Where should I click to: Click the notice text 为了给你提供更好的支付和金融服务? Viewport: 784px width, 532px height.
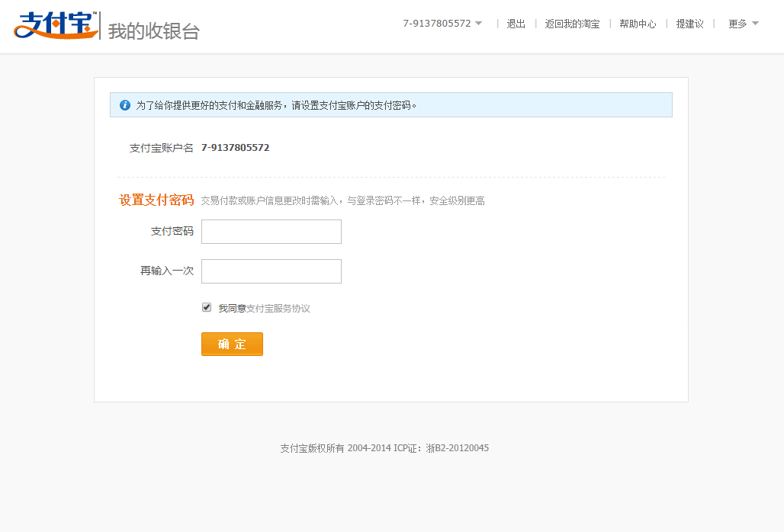209,105
